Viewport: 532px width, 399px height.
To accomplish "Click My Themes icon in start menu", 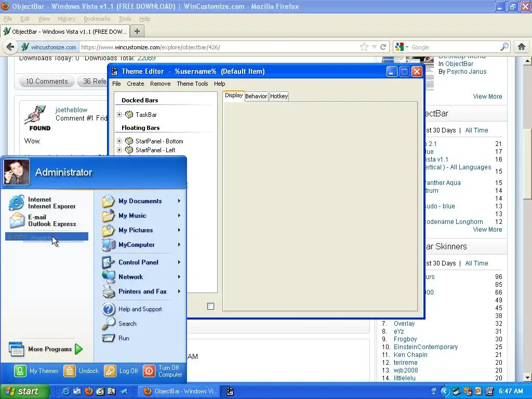I will click(20, 371).
